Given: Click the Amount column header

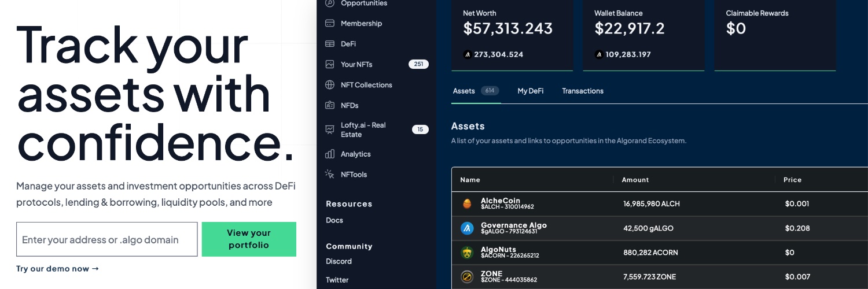Looking at the screenshot, I should click(635, 180).
